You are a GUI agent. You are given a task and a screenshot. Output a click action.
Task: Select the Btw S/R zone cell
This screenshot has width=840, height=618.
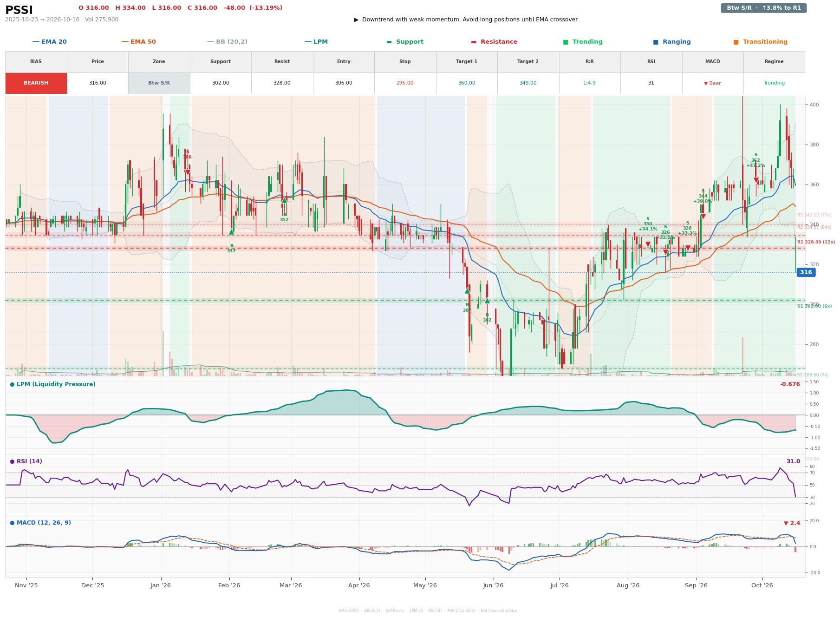(x=159, y=83)
